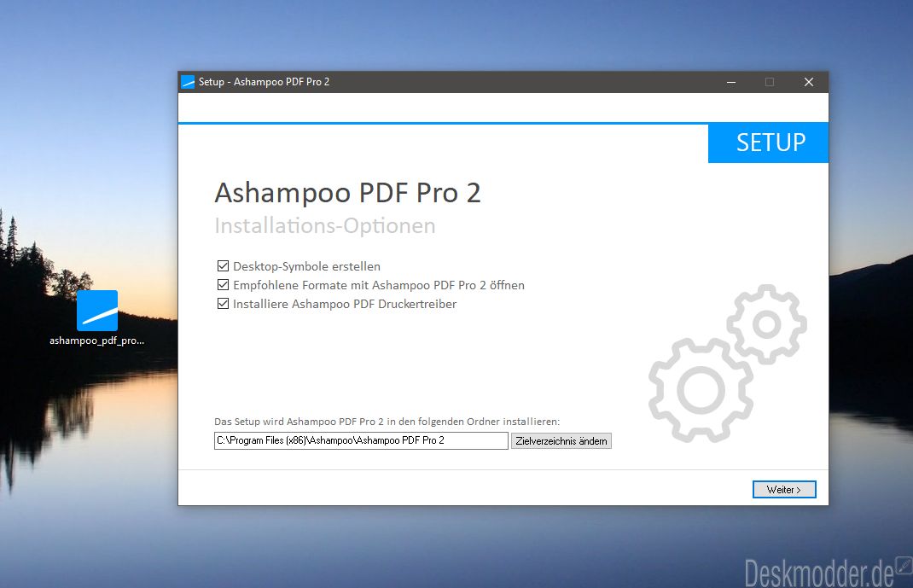The width and height of the screenshot is (913, 588).
Task: Minimize the Ashampoo setup window
Action: click(x=731, y=82)
